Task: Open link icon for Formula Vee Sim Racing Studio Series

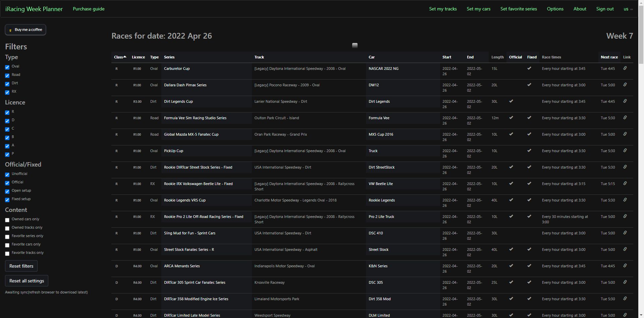Action: [x=625, y=118]
